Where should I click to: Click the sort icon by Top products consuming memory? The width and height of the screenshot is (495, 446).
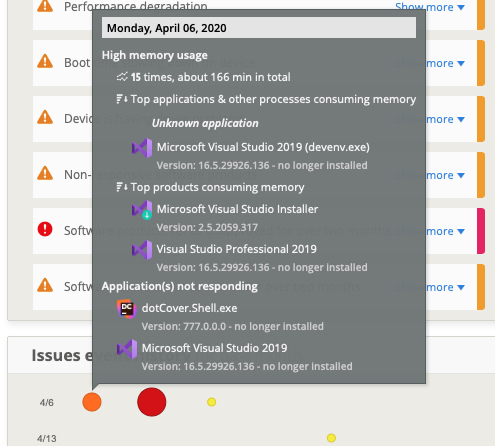(122, 187)
